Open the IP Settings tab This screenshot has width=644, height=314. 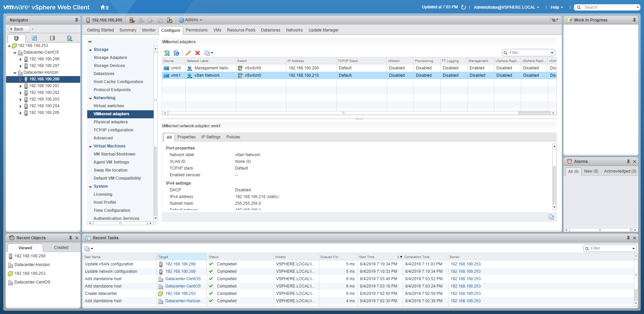[211, 137]
